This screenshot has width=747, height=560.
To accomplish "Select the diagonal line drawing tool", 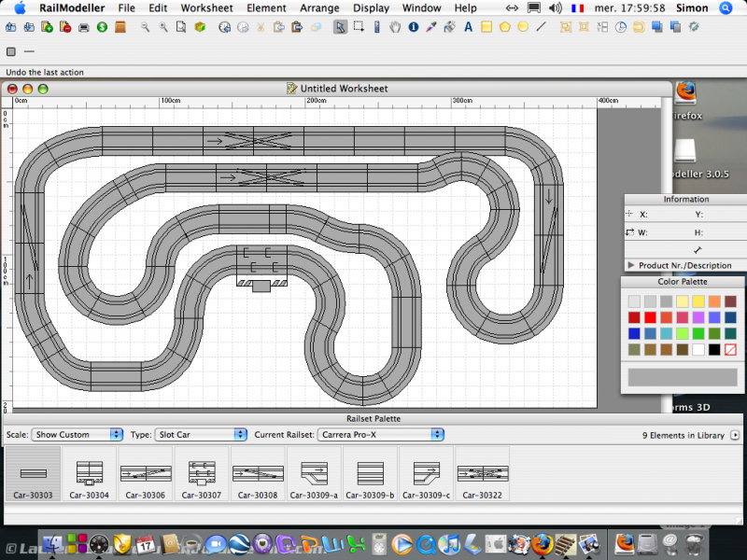I will 542,27.
